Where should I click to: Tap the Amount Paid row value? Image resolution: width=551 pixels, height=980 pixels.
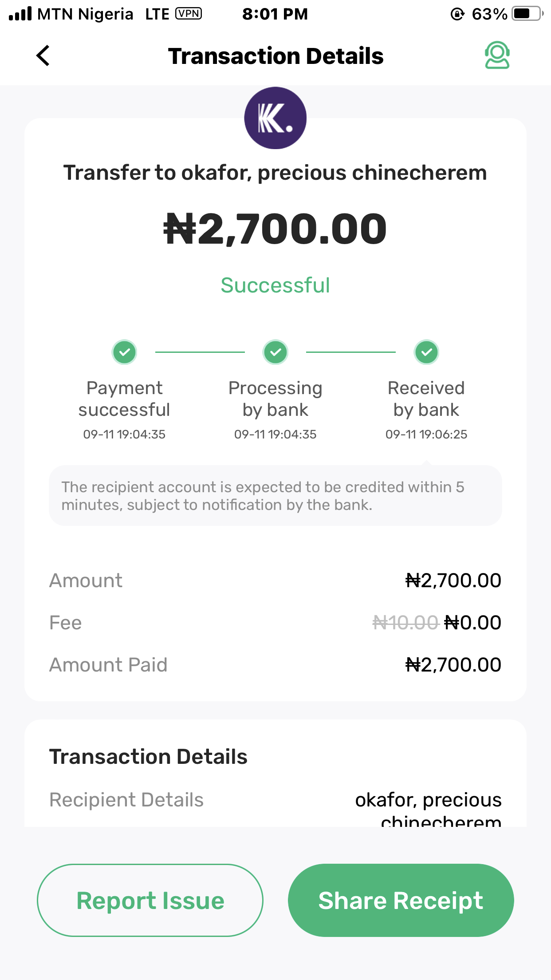[453, 665]
